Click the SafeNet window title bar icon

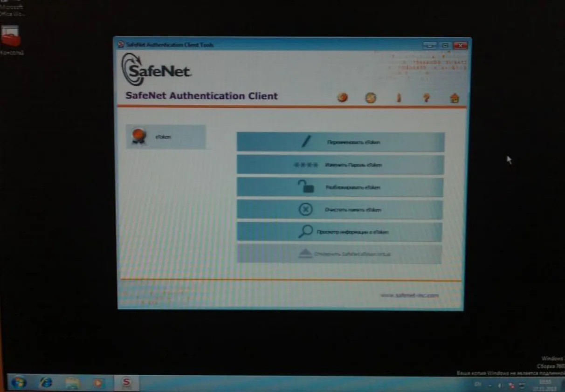click(121, 45)
